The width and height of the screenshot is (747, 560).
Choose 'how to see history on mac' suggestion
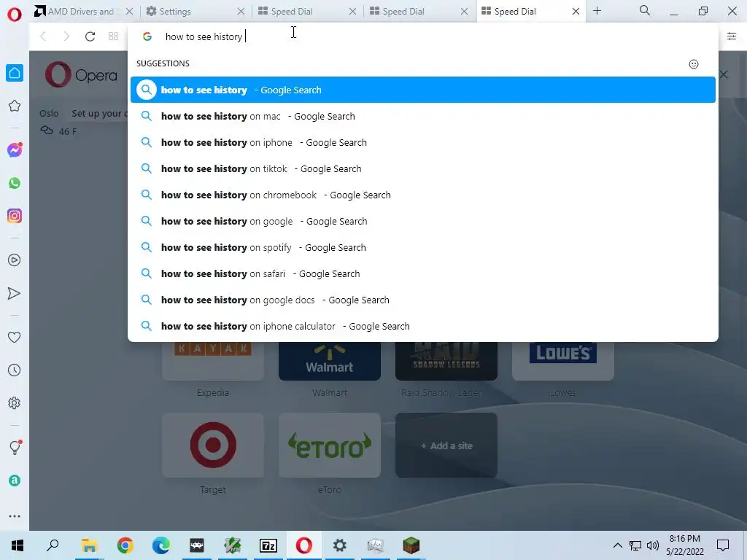423,116
